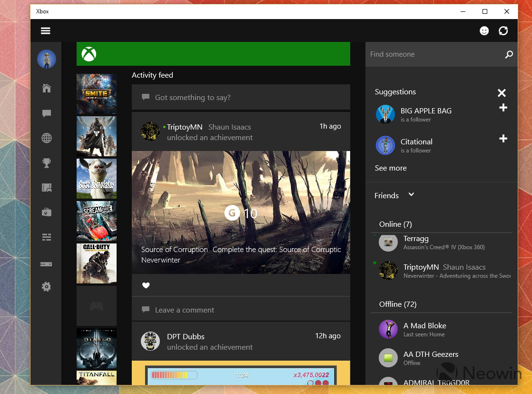
Task: Open your profile avatar in the sidebar
Action: tap(47, 59)
